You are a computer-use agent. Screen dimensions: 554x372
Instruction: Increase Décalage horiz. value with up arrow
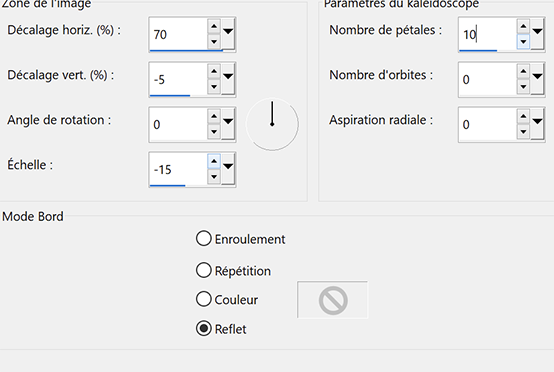tap(214, 26)
